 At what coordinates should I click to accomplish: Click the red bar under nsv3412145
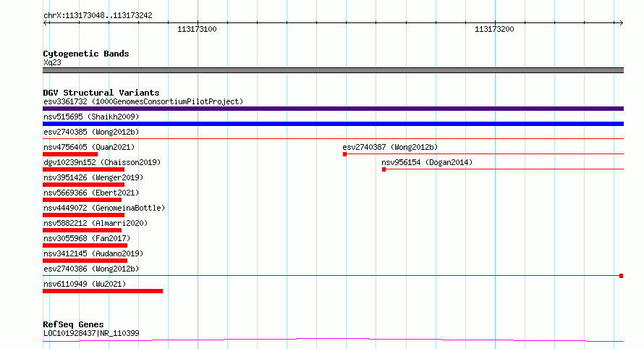click(x=85, y=261)
